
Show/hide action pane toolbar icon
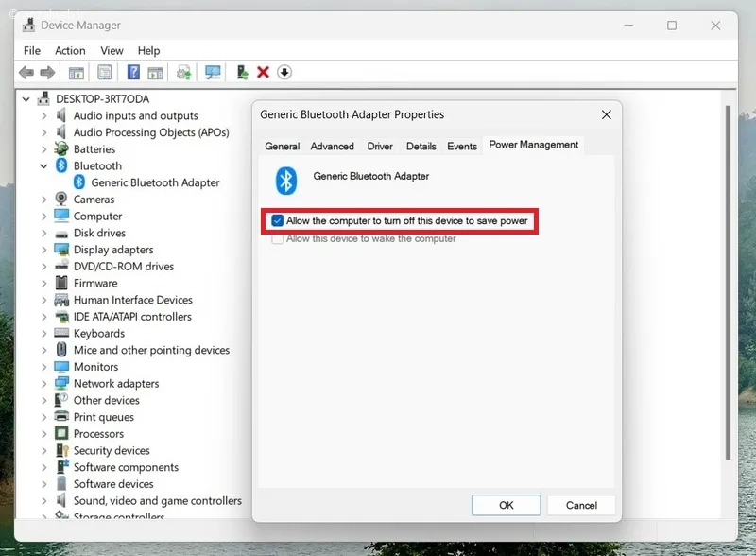pos(155,73)
